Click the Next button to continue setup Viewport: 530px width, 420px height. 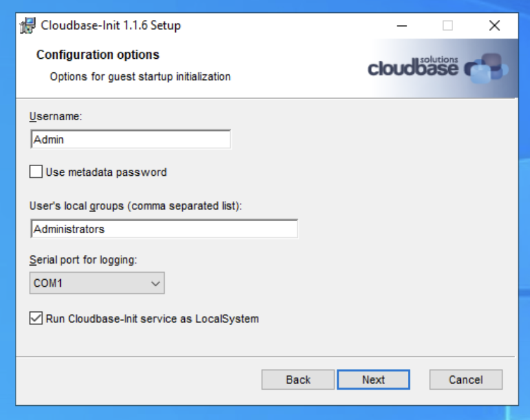(x=374, y=379)
